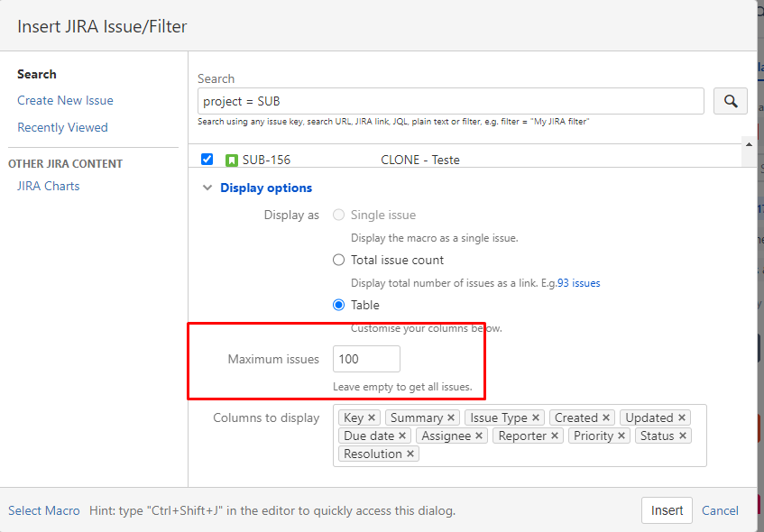Image resolution: width=764 pixels, height=532 pixels.
Task: Click the 'Leave empty to get all issues' hint
Action: (x=402, y=388)
